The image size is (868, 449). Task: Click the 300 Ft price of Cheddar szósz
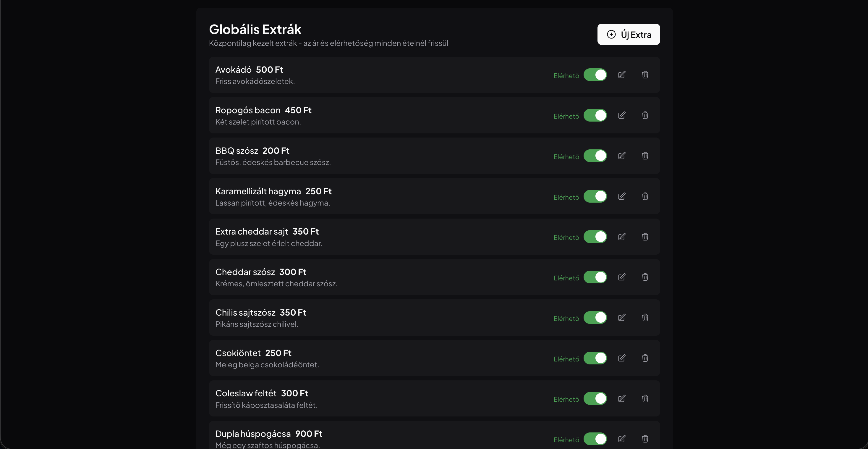coord(293,272)
